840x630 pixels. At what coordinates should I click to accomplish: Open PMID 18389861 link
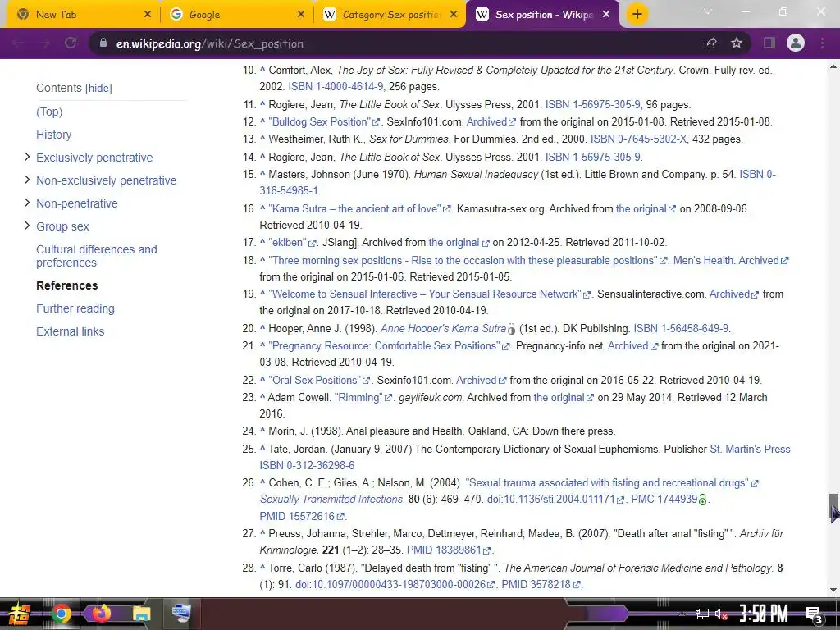coord(449,550)
